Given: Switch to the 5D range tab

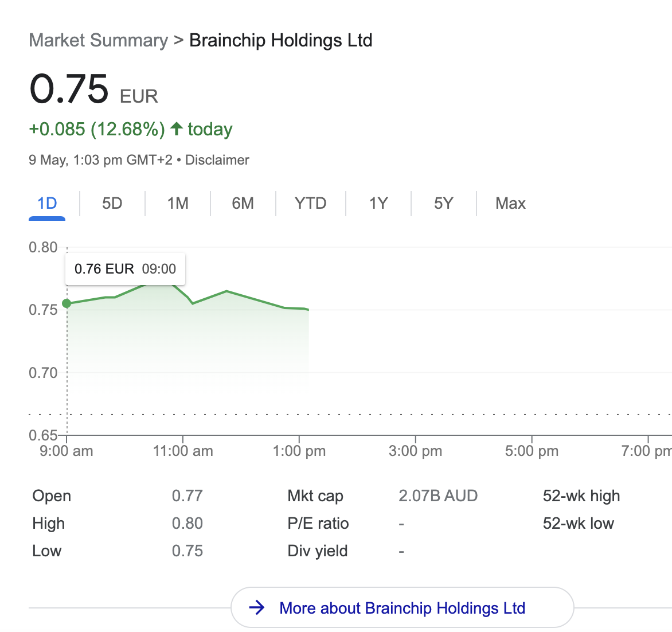Looking at the screenshot, I should pyautogui.click(x=112, y=203).
